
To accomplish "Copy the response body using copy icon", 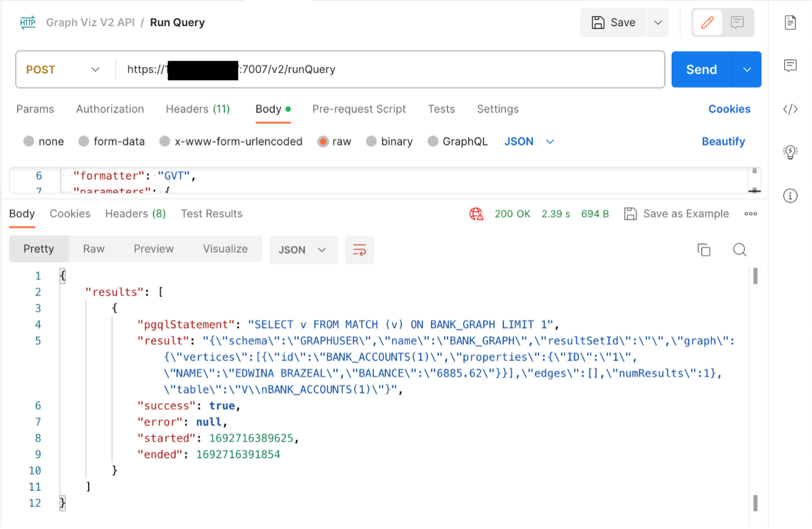I will tap(704, 249).
